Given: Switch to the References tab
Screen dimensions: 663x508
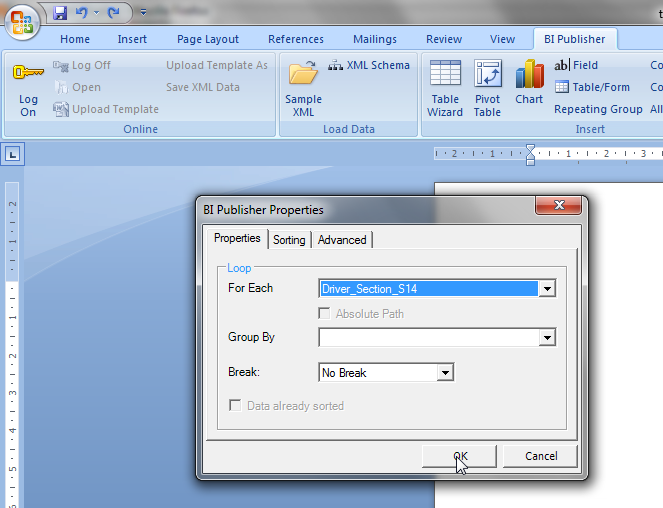Looking at the screenshot, I should click(296, 39).
